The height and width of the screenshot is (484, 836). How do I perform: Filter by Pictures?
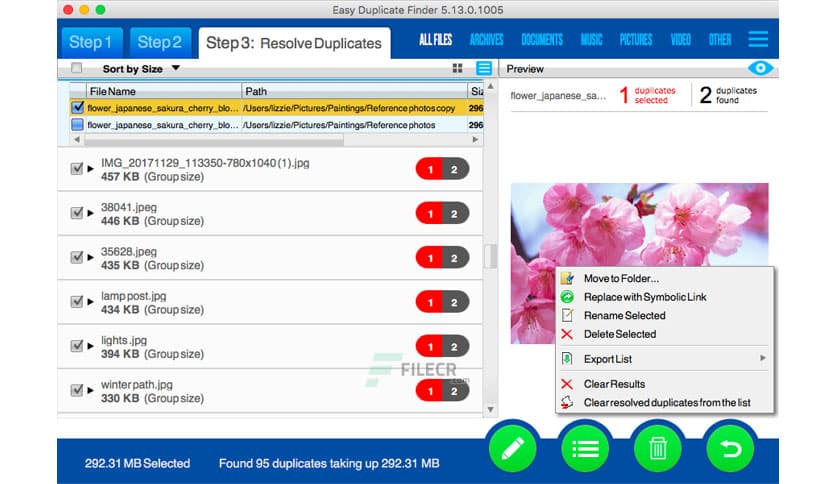(636, 39)
